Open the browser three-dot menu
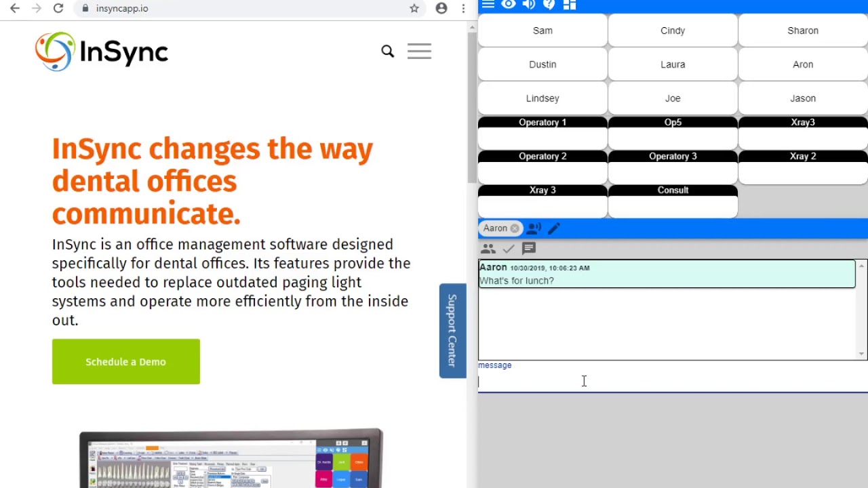Viewport: 868px width, 488px height. pyautogui.click(x=463, y=8)
